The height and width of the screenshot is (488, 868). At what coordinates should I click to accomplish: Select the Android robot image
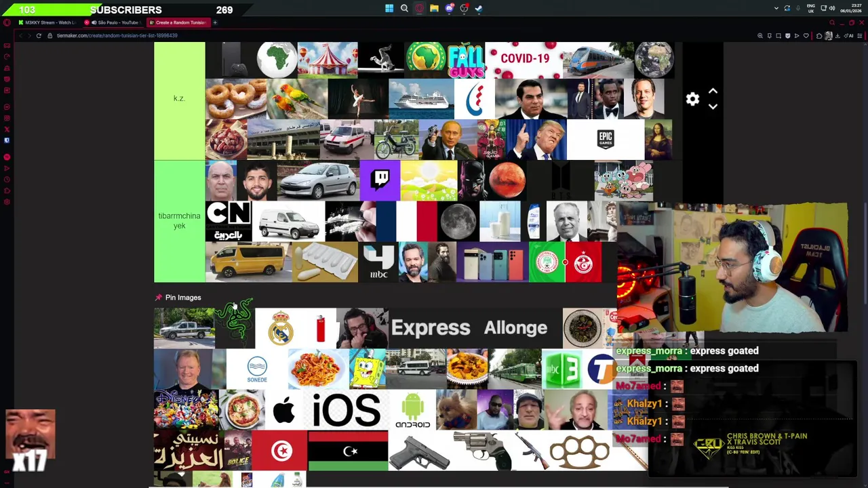point(412,411)
